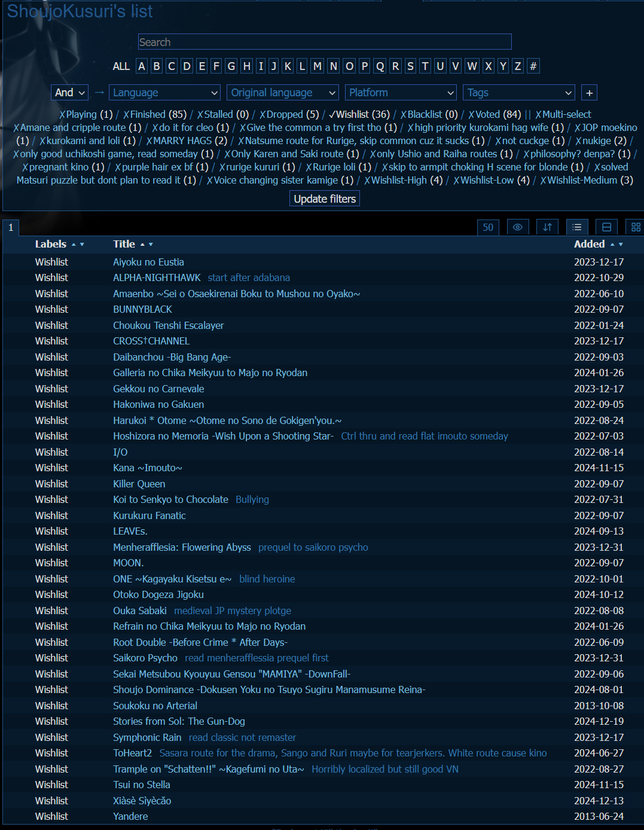Filter titles by letter Z
The height and width of the screenshot is (830, 644).
point(518,66)
